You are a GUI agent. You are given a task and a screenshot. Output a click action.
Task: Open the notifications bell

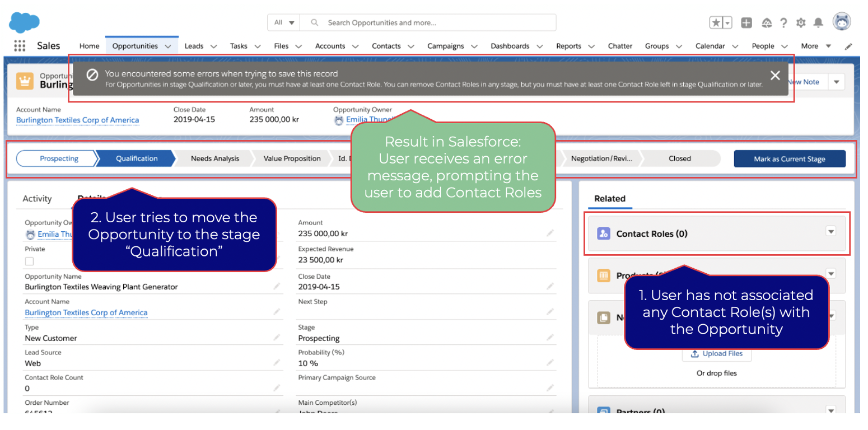pos(818,22)
